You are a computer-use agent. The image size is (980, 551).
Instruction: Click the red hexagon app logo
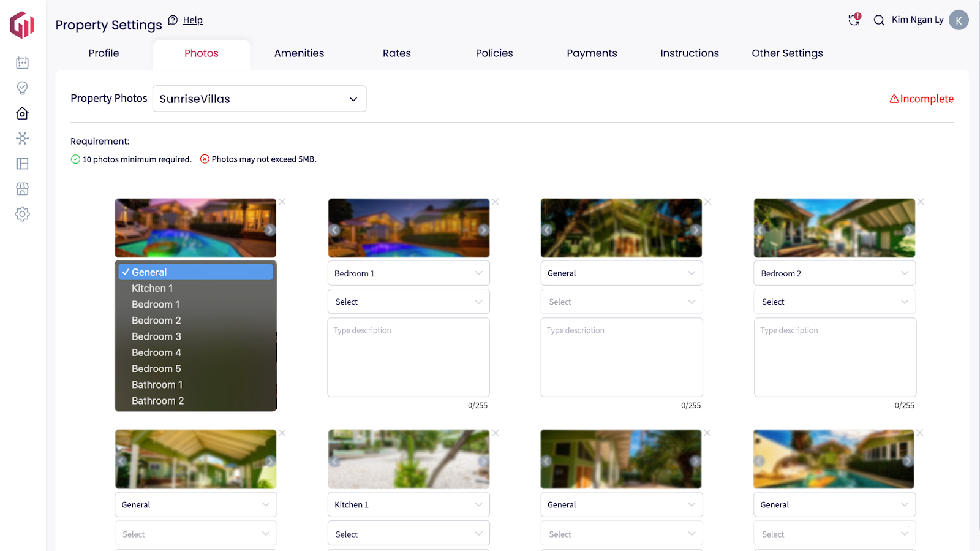(x=22, y=25)
